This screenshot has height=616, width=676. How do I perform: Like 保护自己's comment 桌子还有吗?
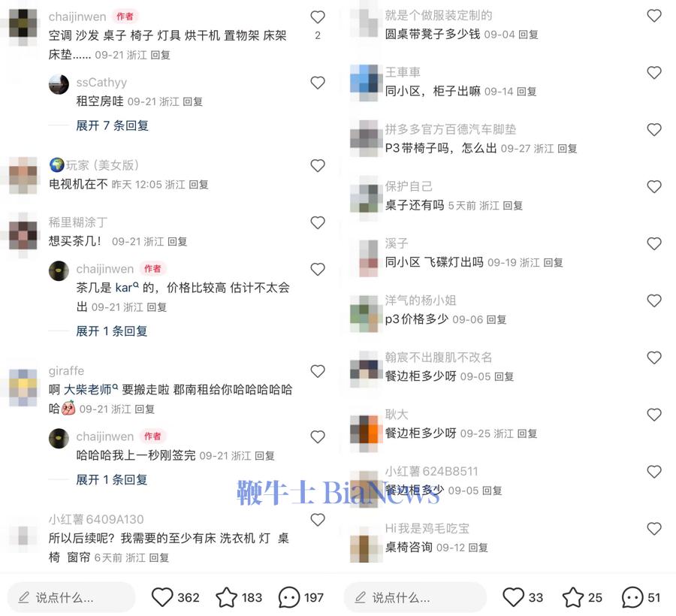pyautogui.click(x=654, y=186)
